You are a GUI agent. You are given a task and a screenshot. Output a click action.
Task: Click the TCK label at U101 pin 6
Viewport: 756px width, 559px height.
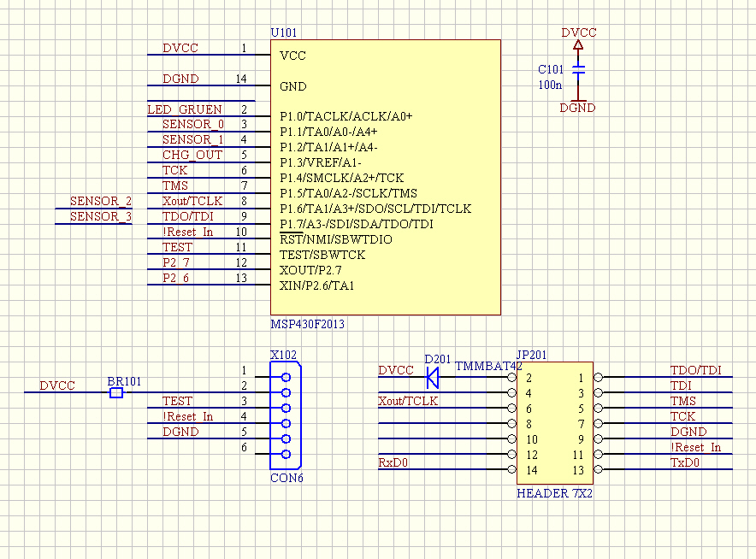tap(174, 170)
